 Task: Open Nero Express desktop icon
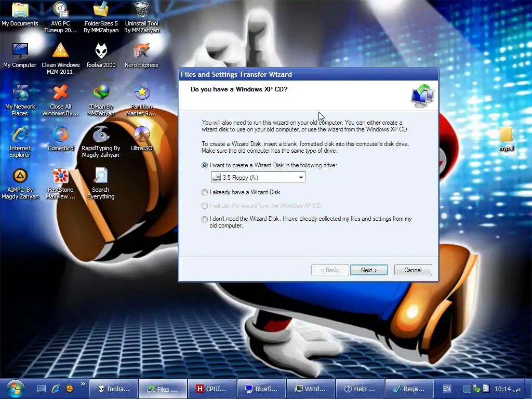(x=141, y=56)
